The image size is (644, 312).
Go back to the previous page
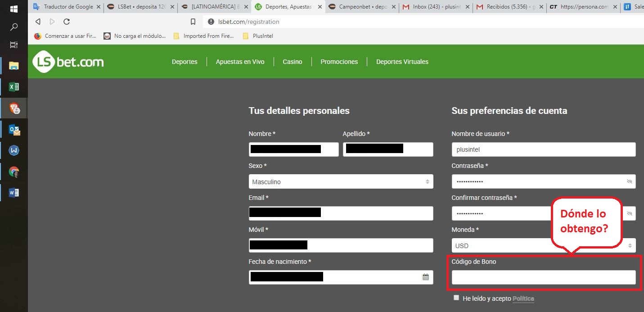click(x=38, y=22)
